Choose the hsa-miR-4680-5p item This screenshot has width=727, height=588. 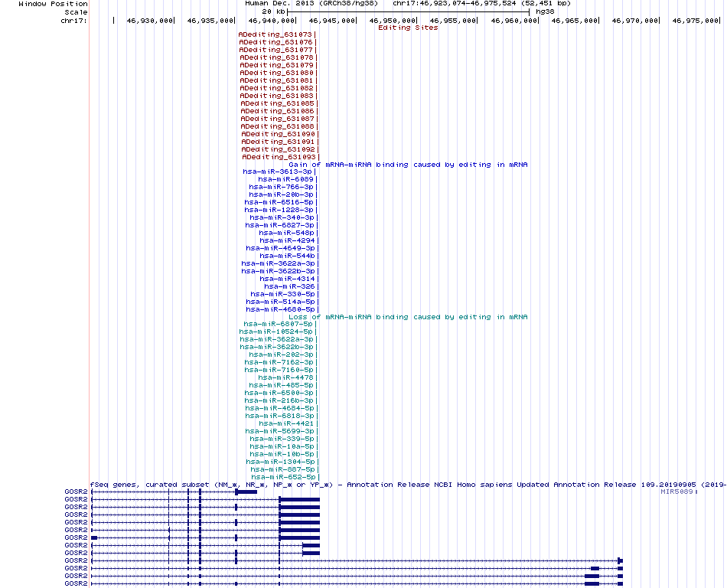pyautogui.click(x=281, y=309)
